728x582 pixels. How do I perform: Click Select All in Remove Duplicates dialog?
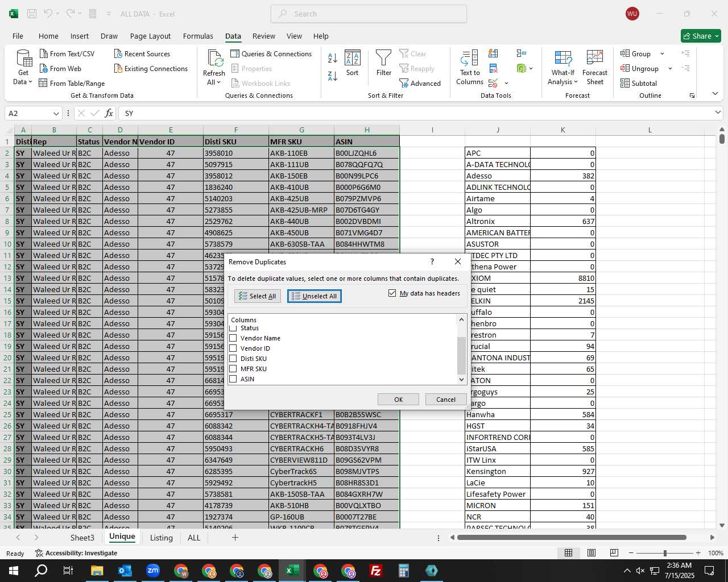point(258,296)
